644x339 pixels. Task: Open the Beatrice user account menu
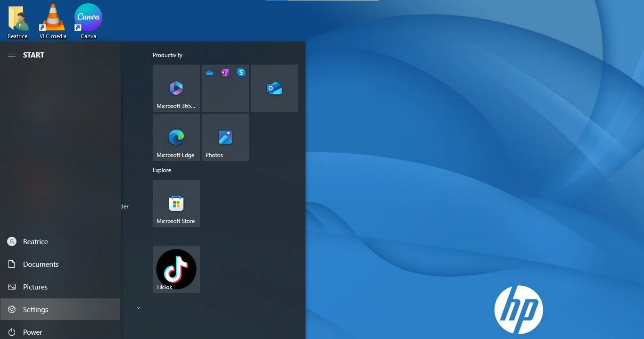(60, 241)
